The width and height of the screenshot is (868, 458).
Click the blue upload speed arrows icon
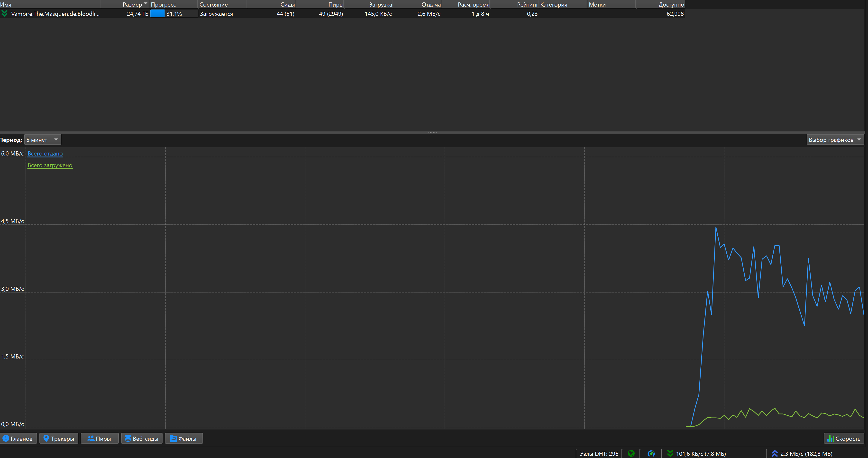tap(775, 453)
